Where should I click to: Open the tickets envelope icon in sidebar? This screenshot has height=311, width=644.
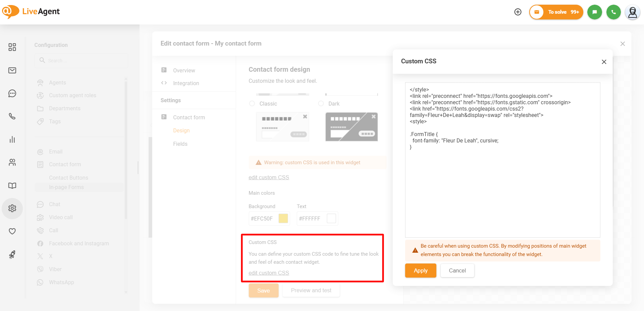(12, 70)
